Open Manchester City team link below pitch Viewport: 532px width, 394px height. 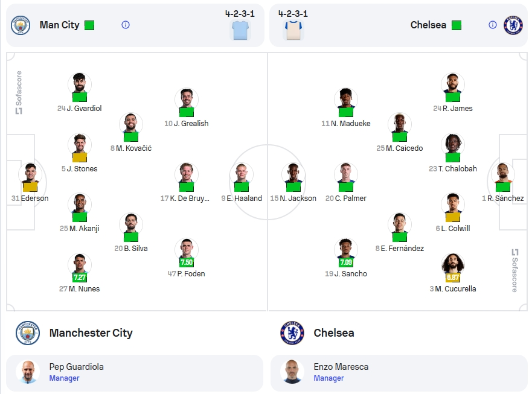[x=91, y=333]
